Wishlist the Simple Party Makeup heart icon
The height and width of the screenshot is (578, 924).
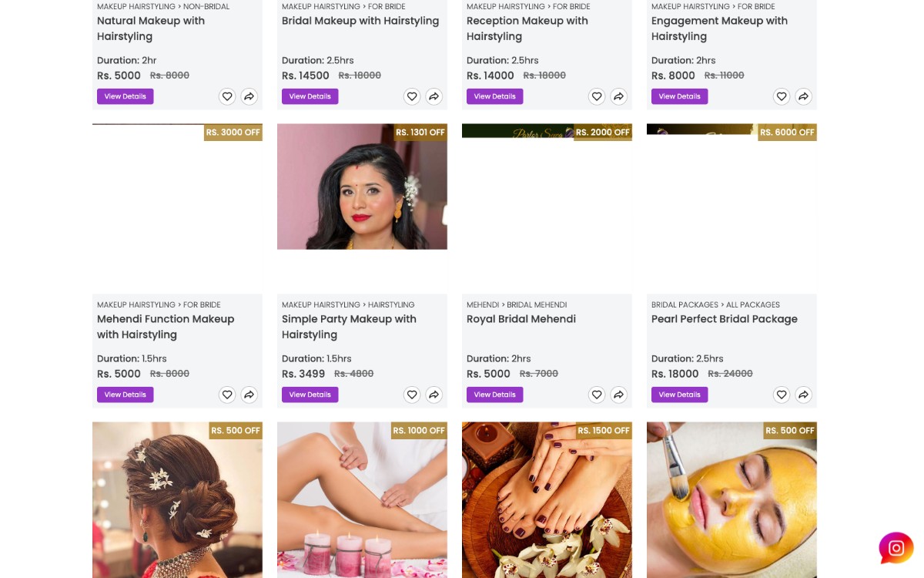click(412, 395)
